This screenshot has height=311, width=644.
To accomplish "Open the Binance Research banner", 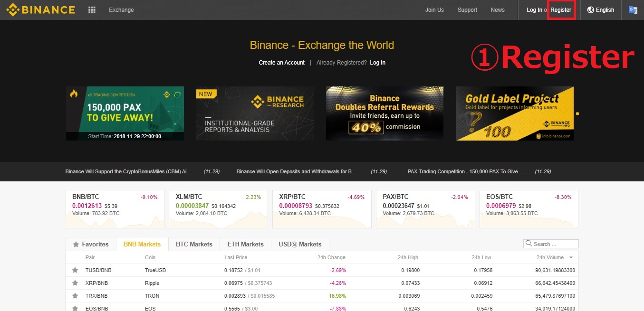I will coord(255,113).
